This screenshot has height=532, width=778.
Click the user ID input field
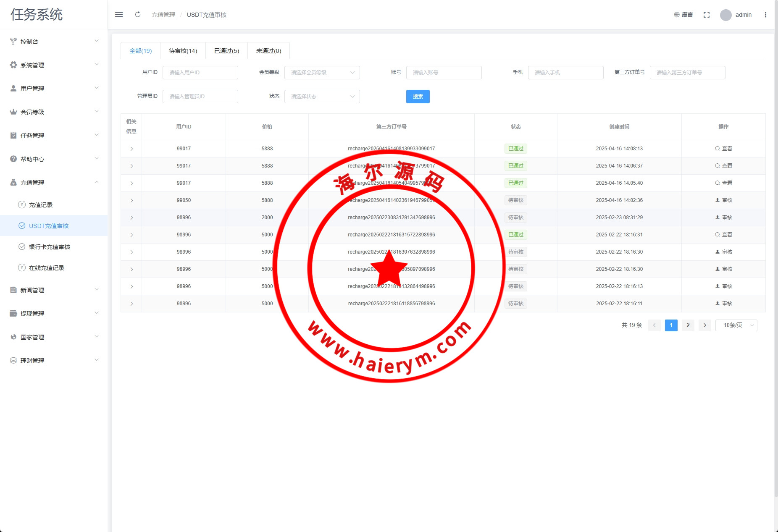pos(200,73)
